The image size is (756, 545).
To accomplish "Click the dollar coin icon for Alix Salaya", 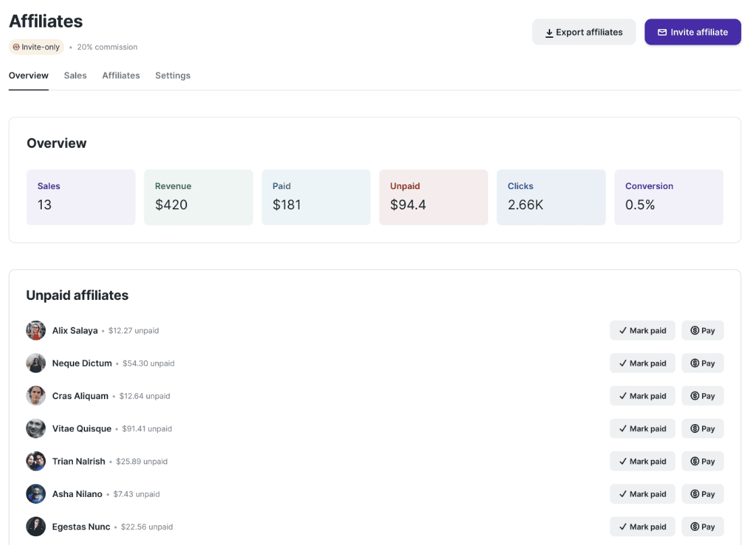I will [x=695, y=331].
